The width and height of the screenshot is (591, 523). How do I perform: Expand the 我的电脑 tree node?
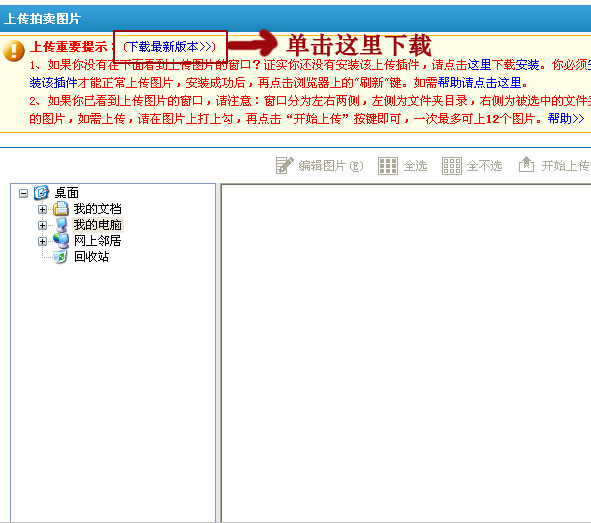(x=42, y=225)
